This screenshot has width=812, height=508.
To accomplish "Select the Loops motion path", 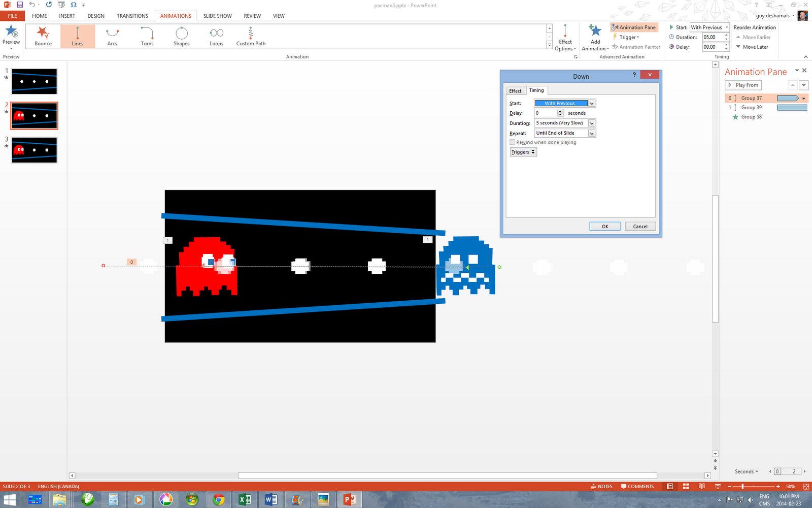I will coord(217,37).
